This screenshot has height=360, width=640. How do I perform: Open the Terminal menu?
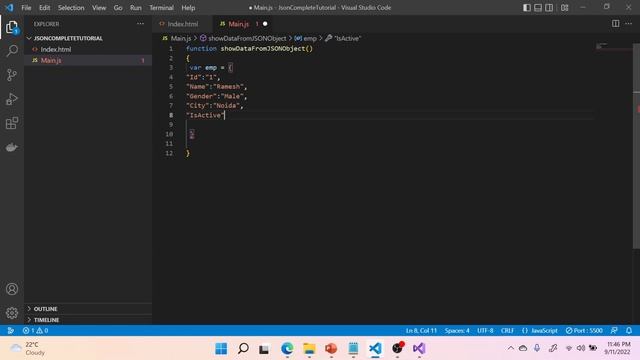coord(161,8)
